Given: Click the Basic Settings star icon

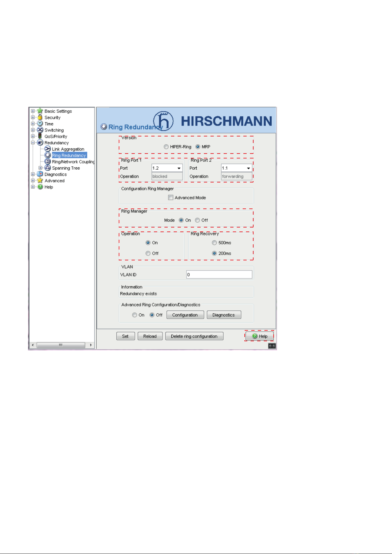Looking at the screenshot, I should 40,111.
